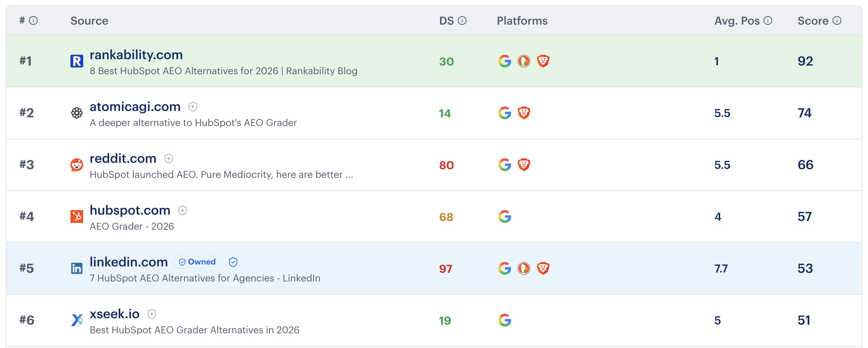Sort by the Source column header

tap(89, 20)
